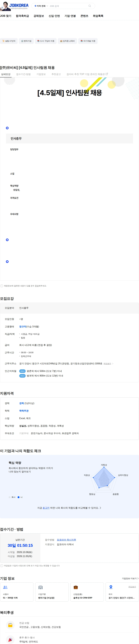Open the 지역 전체 region dropdown
Image resolution: width=139 pixels, height=644 pixels.
click(x=41, y=6)
